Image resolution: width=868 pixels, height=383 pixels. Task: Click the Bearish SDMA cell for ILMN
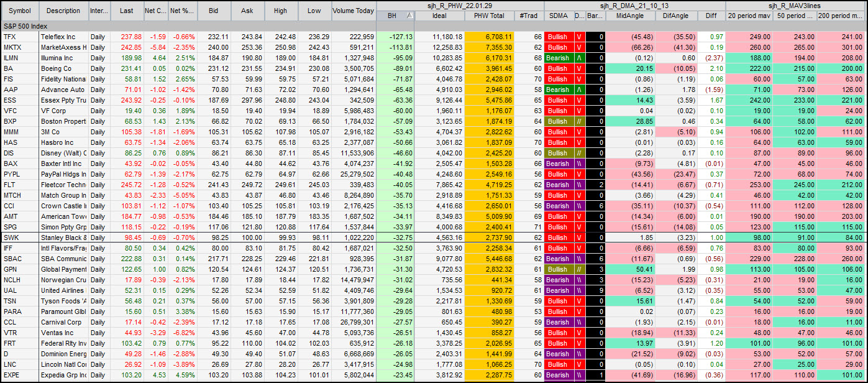point(558,58)
